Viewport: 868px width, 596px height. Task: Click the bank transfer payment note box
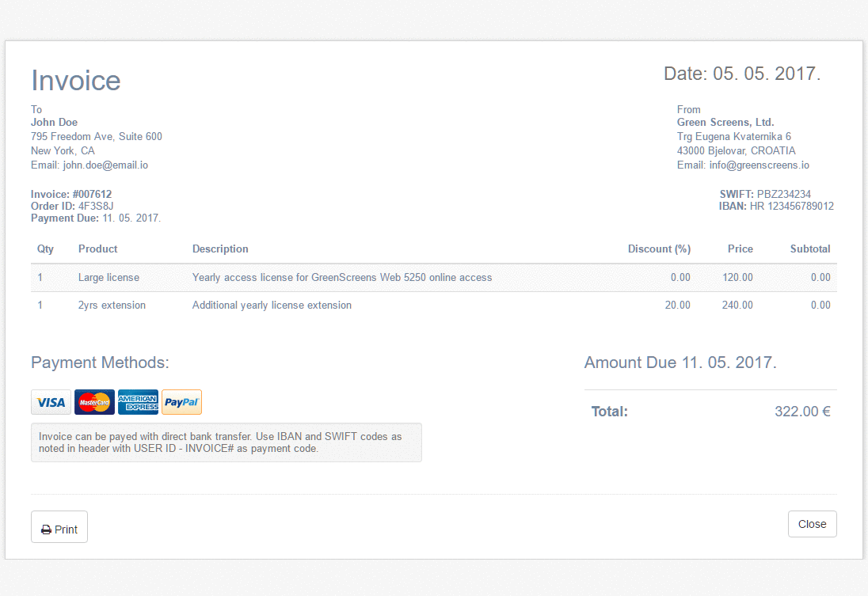(226, 442)
